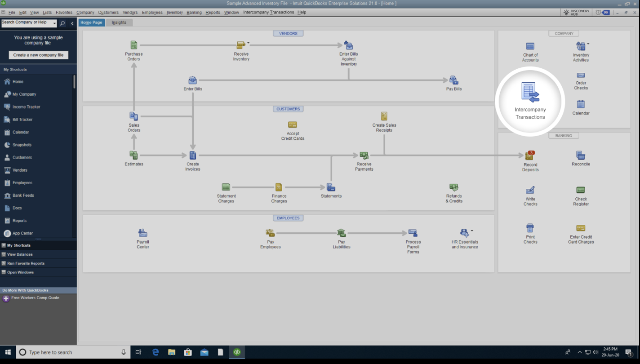Open the Check Register

click(581, 190)
